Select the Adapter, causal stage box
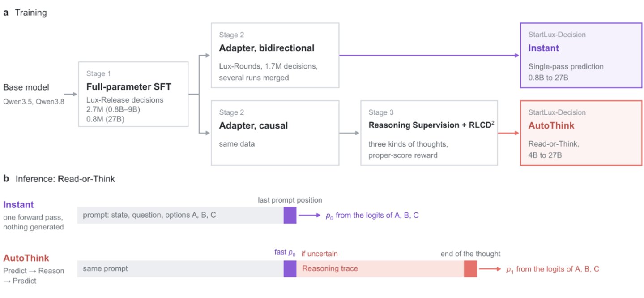 [275, 133]
